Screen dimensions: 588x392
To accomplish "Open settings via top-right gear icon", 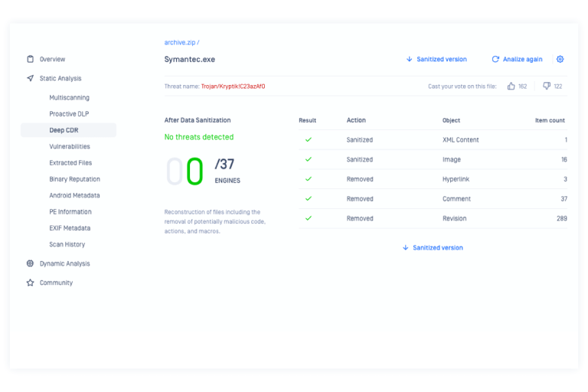I will click(x=560, y=59).
